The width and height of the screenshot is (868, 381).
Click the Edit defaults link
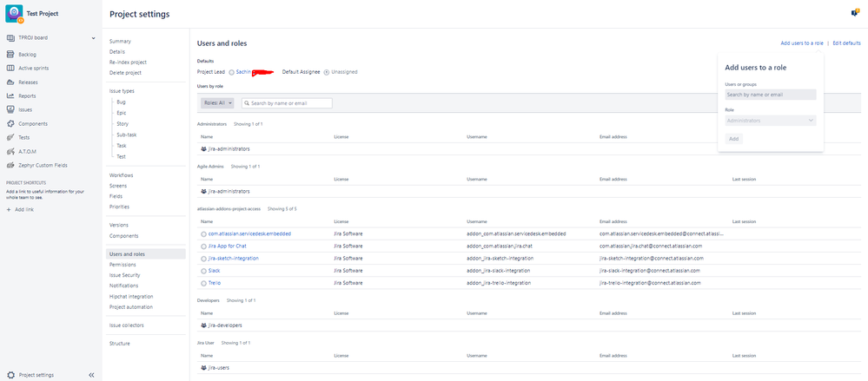846,43
